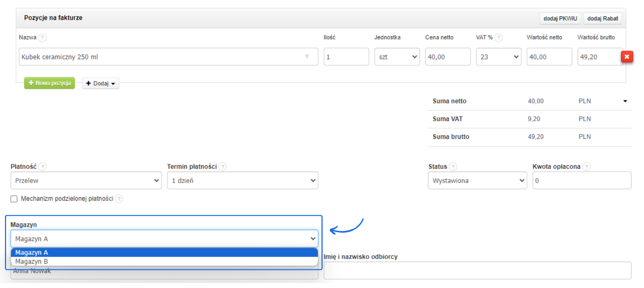Choose Magazyn A option in list
Viewport: 644px width, 288px height.
(32, 253)
